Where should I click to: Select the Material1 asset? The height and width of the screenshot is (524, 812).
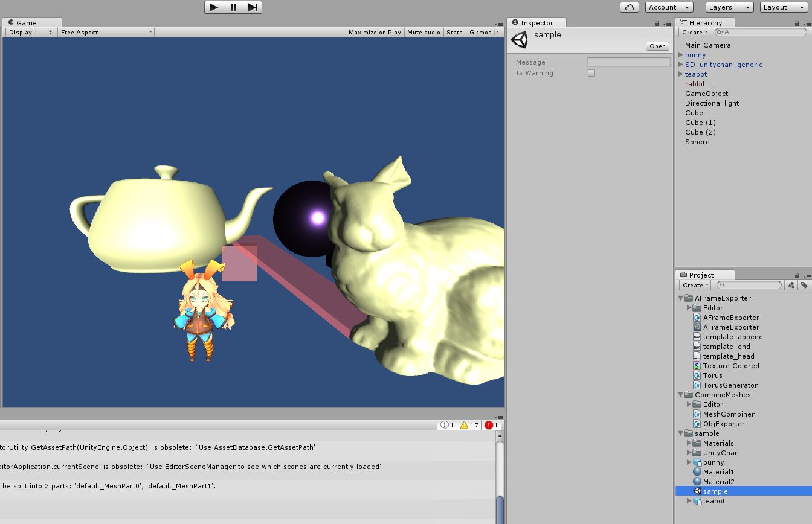714,472
